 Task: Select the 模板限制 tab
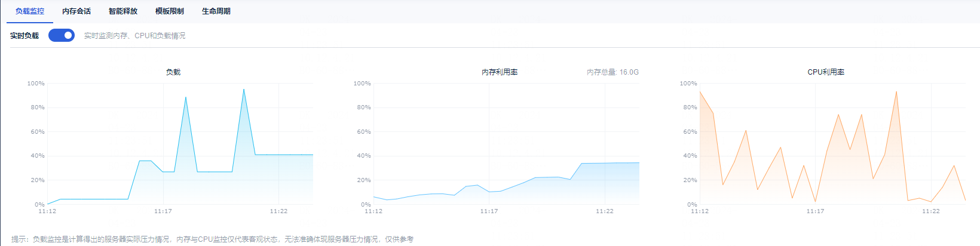pyautogui.click(x=170, y=11)
